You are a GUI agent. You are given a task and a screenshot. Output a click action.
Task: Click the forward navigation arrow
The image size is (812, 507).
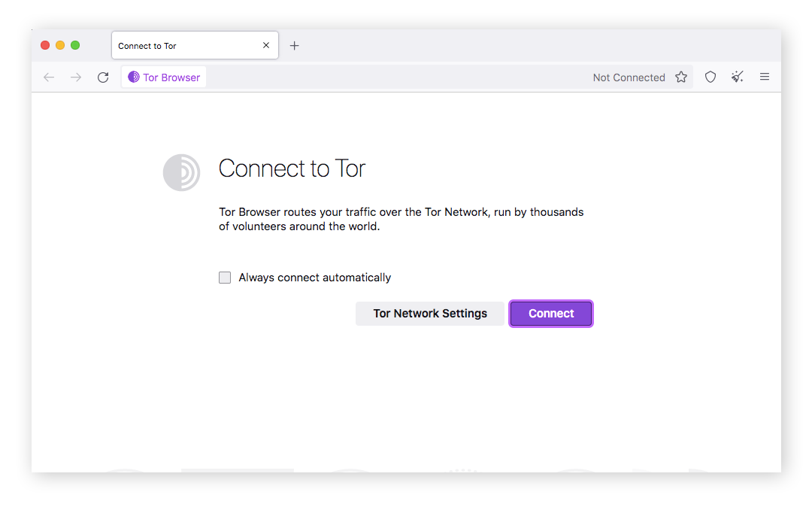coord(76,77)
